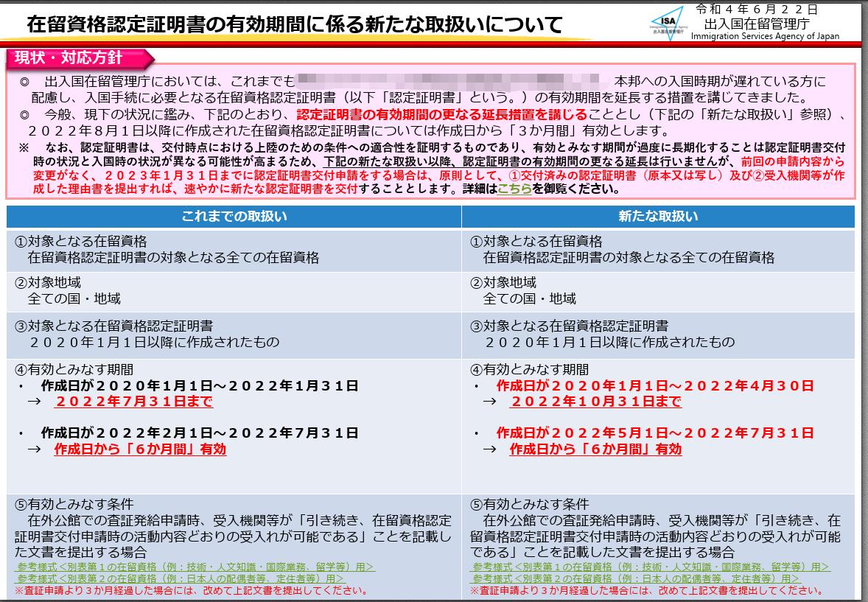Select the Immigration Services Agency of Japan text
868x602 pixels.
point(766,35)
